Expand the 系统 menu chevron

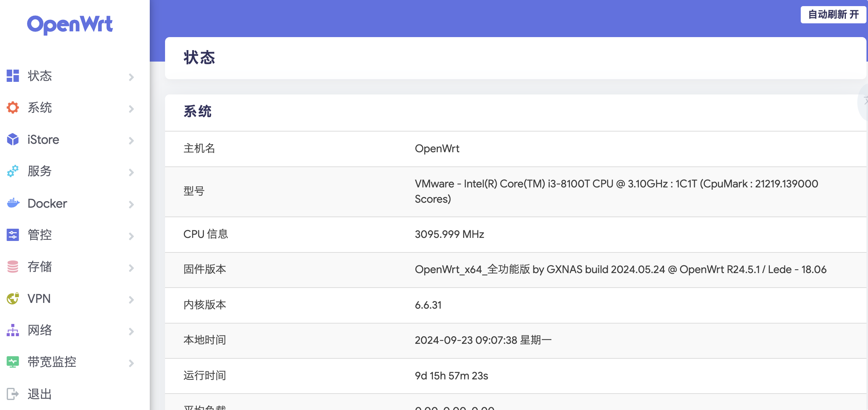point(131,109)
